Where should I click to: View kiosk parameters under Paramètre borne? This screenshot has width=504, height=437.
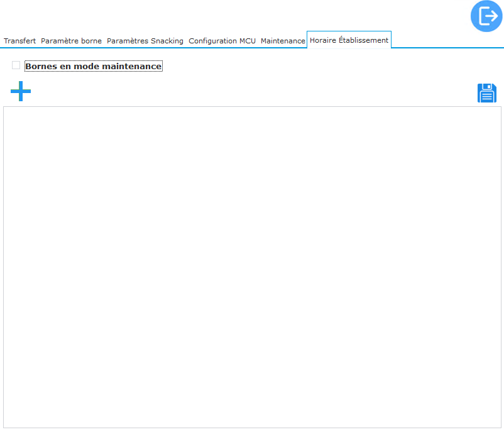(x=71, y=41)
